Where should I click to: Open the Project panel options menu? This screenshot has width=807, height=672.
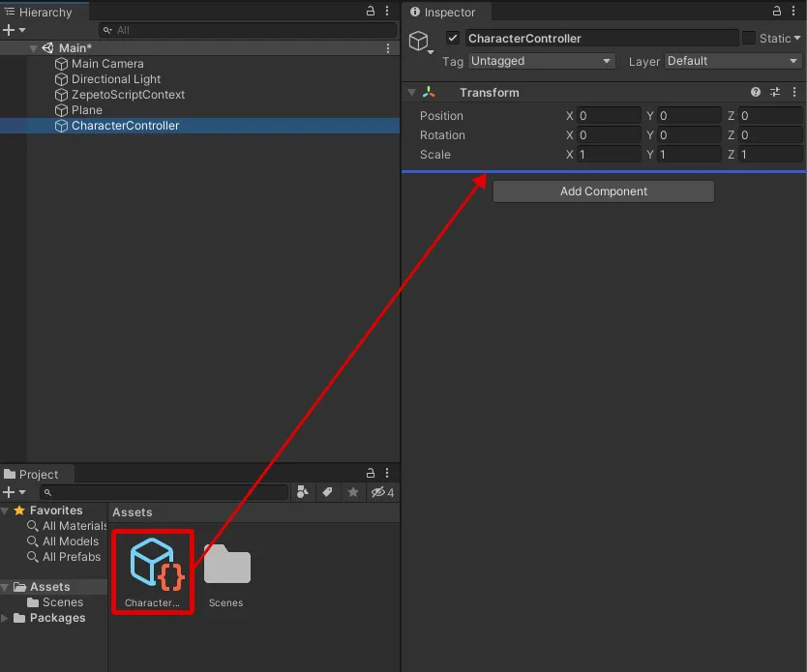(x=387, y=473)
